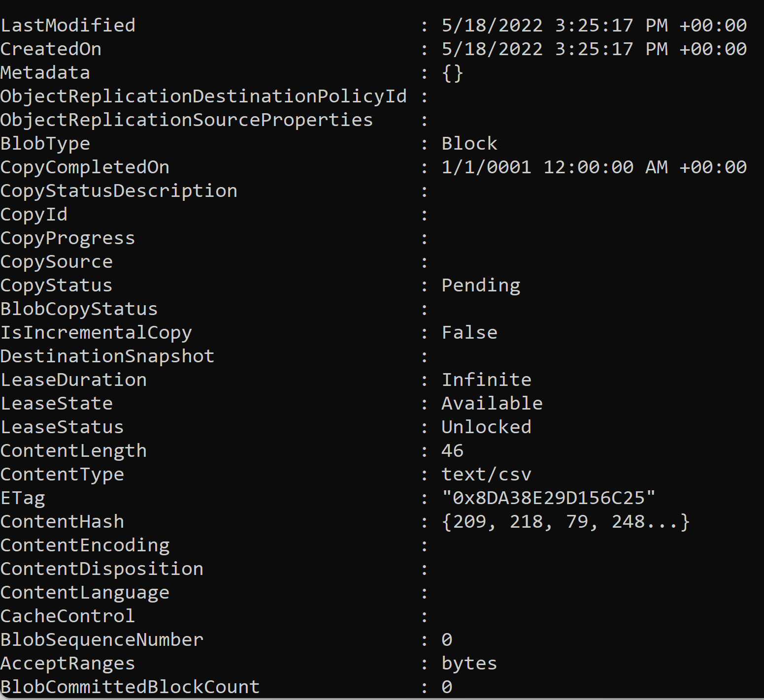The image size is (764, 700).
Task: Click the AcceptRanges value bytes
Action: click(469, 664)
